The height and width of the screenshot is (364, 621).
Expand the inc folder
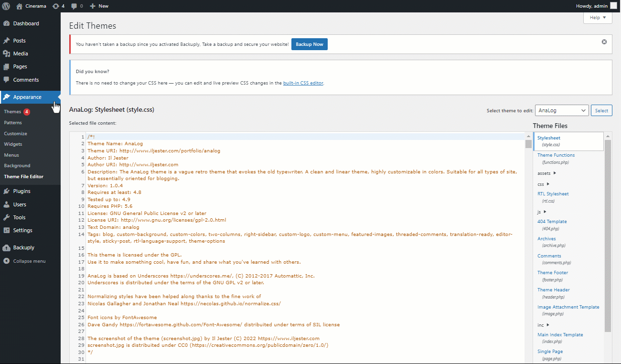(x=543, y=325)
